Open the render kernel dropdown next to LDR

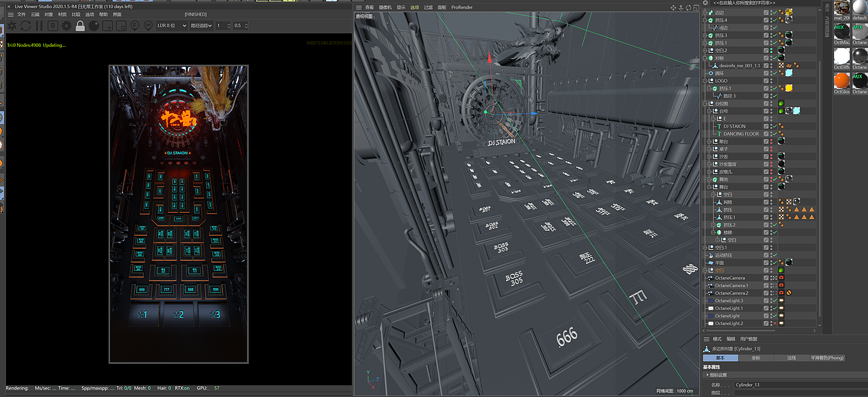point(201,26)
